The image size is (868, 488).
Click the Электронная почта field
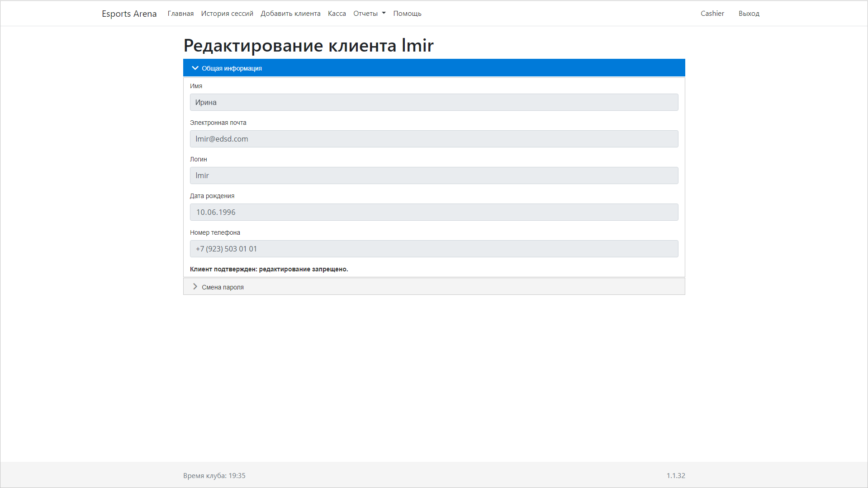(434, 139)
